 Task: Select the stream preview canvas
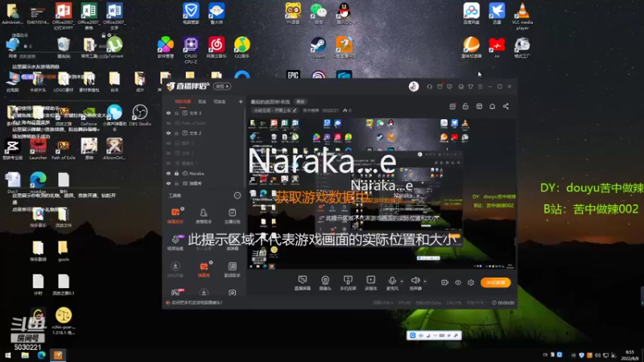[381, 194]
